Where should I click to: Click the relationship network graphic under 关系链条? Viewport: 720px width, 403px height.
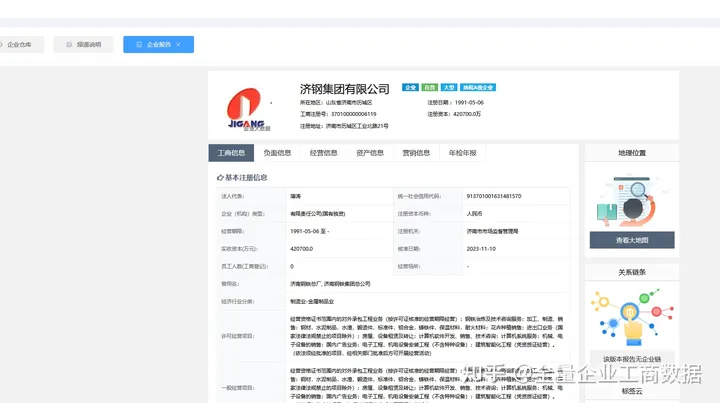point(632,317)
